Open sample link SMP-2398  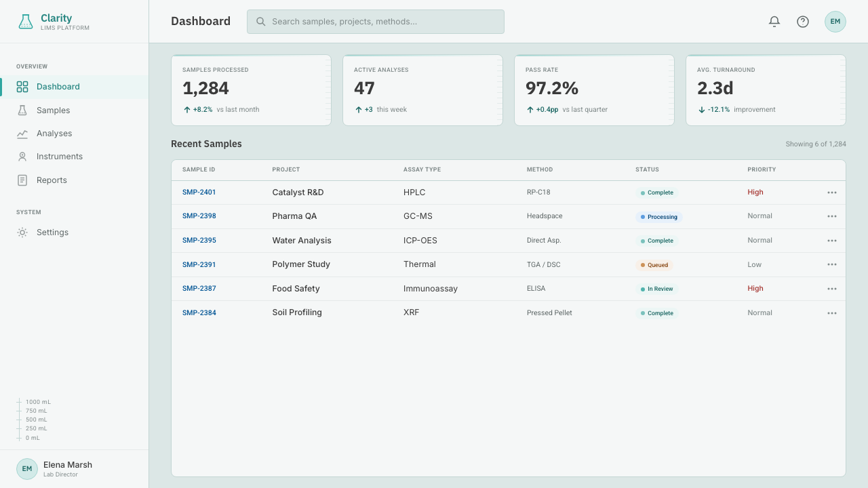[x=199, y=216]
